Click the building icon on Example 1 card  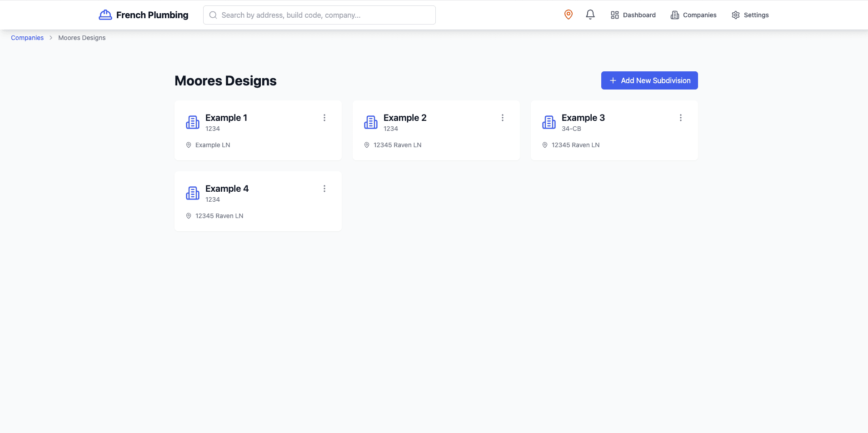point(193,122)
